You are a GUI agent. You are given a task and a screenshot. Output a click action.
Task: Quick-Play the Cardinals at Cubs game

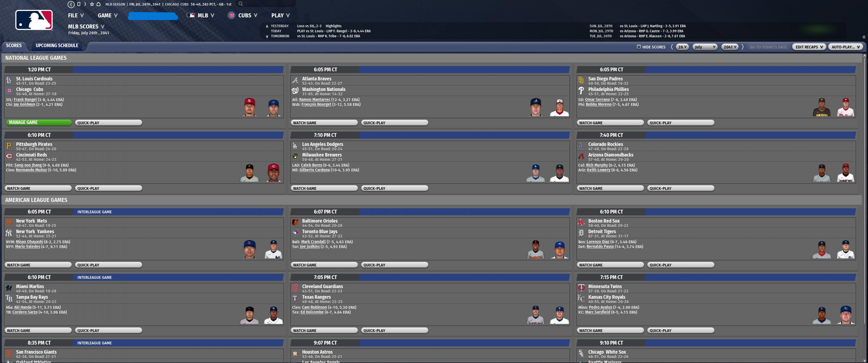point(108,123)
